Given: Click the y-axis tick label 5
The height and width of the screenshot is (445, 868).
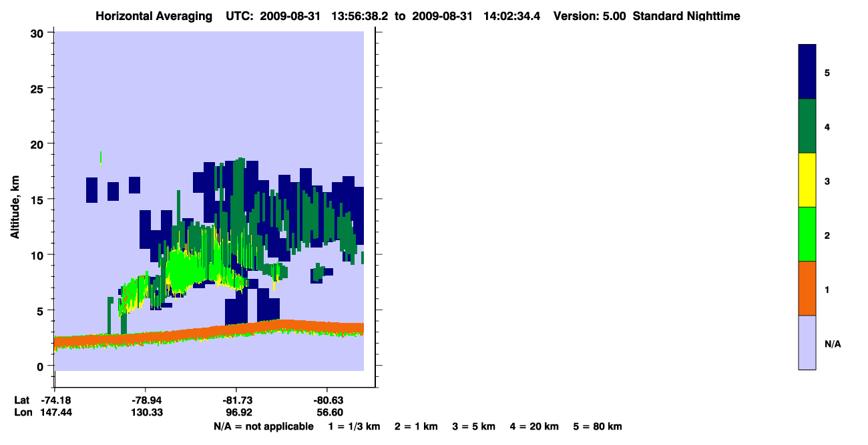Looking at the screenshot, I should pyautogui.click(x=41, y=310).
